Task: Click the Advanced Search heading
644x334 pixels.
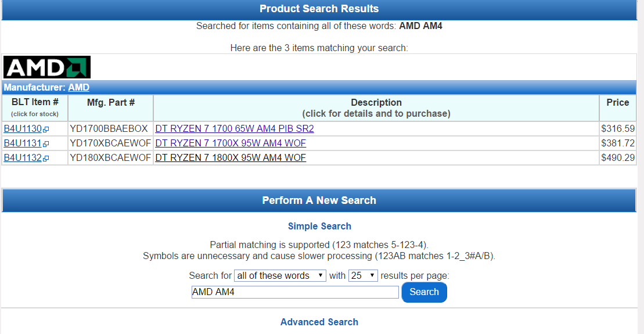Action: coord(319,322)
